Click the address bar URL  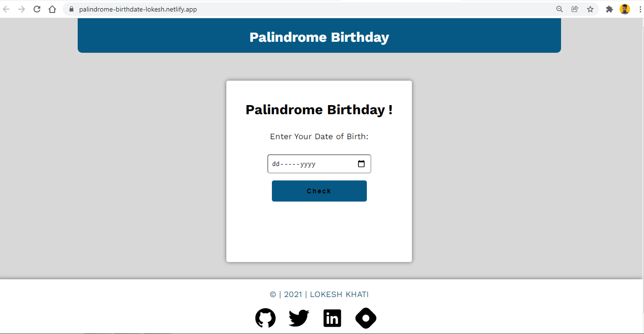(138, 9)
